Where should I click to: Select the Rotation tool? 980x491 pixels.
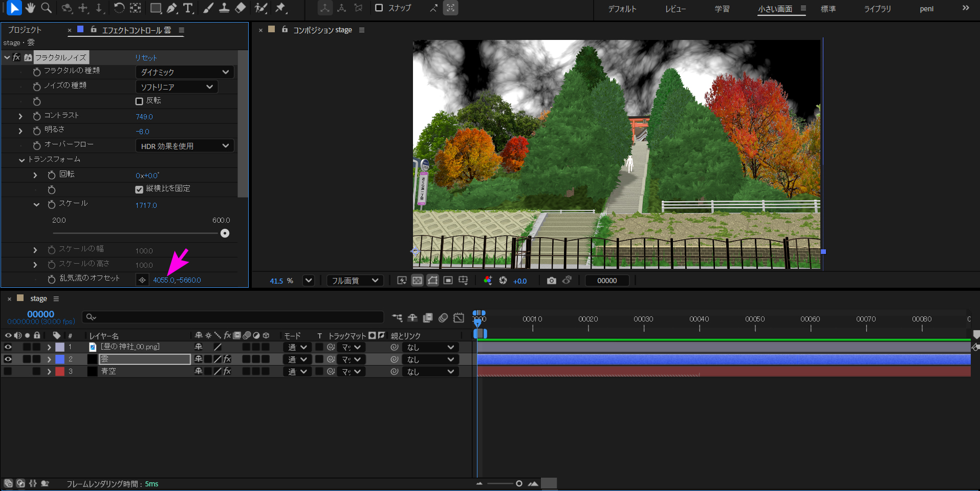click(119, 8)
